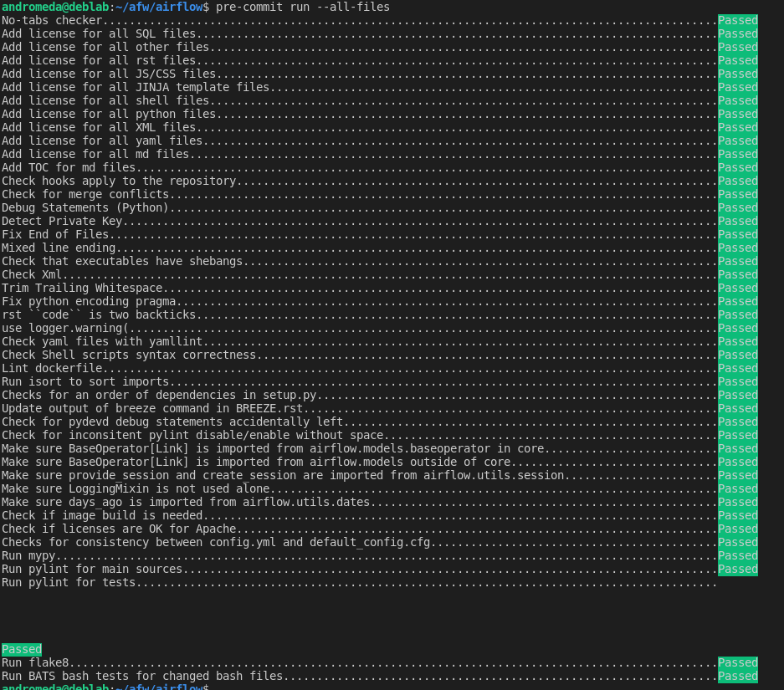Click 'Run pylint for main sources' text
This screenshot has width=784, height=690.
coord(92,570)
